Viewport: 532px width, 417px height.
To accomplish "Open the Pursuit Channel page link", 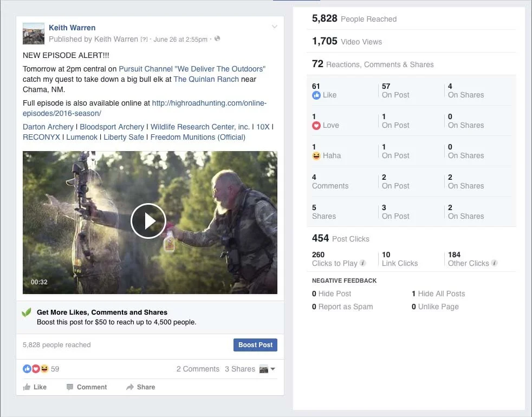I will (x=192, y=69).
